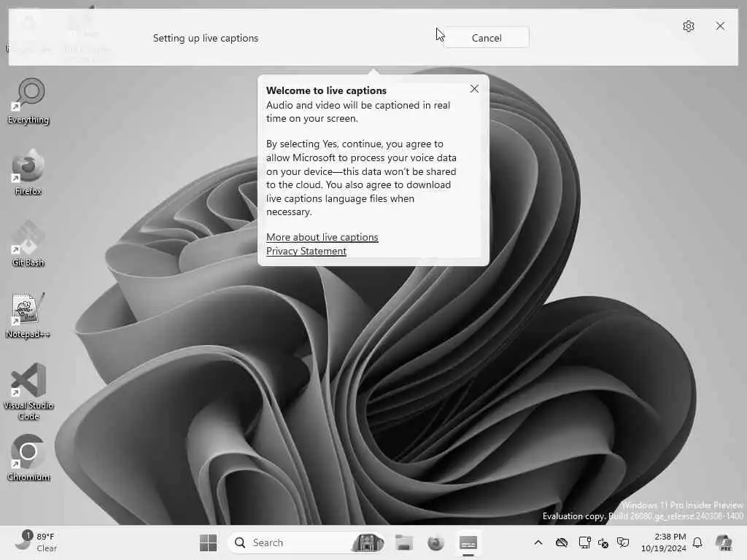The height and width of the screenshot is (560, 747).
Task: Open Chromium desktop shortcut
Action: pyautogui.click(x=28, y=458)
